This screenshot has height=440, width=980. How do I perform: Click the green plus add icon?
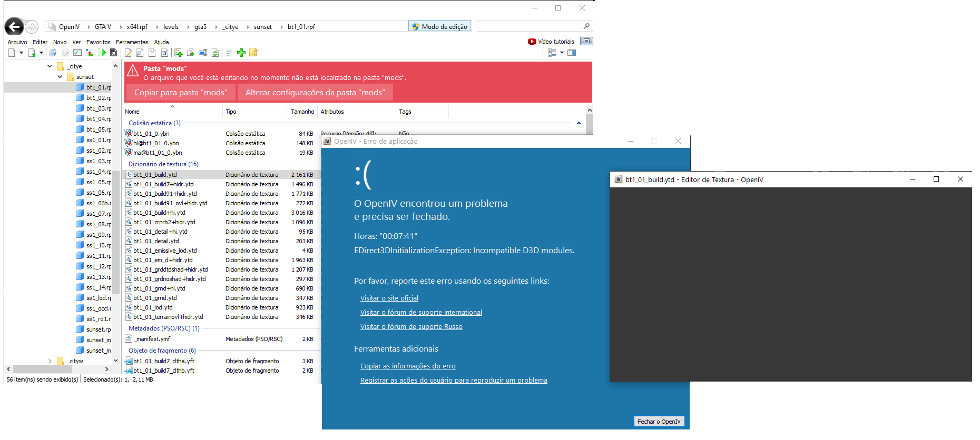(x=241, y=53)
